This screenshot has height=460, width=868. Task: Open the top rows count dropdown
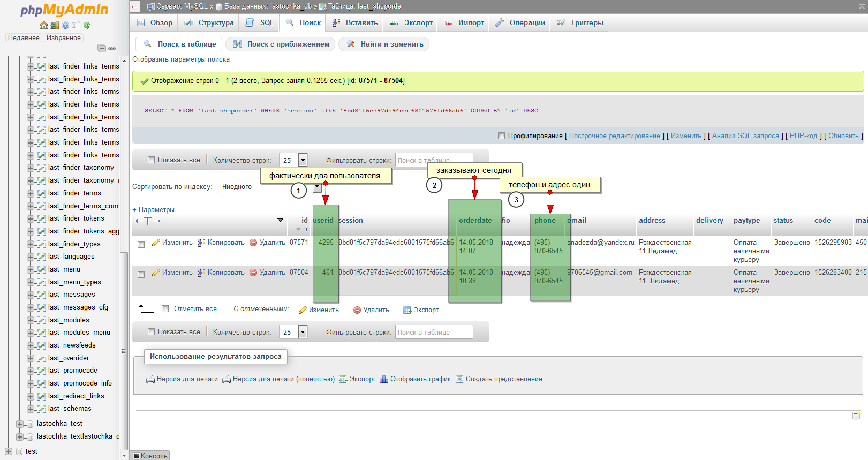click(x=303, y=160)
